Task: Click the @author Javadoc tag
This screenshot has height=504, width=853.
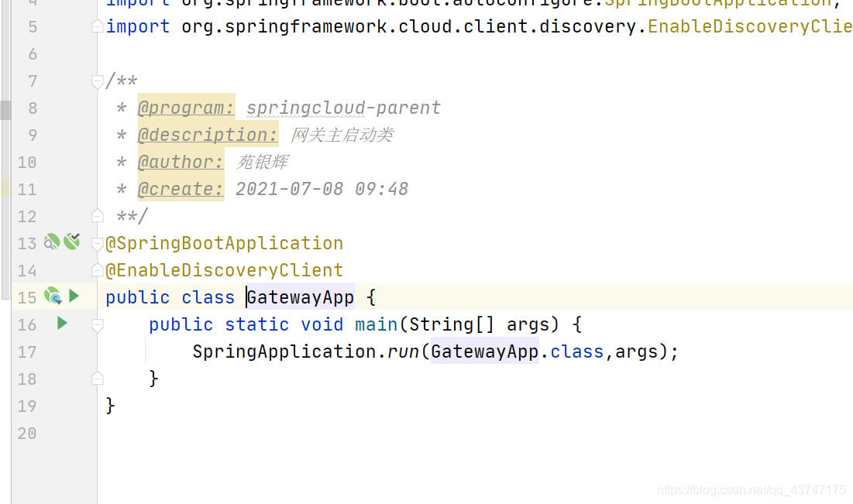Action: [x=181, y=162]
